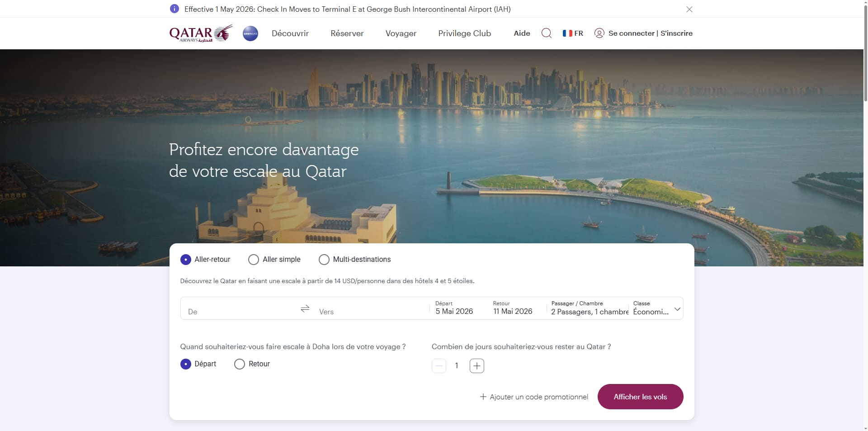Image resolution: width=868 pixels, height=431 pixels.
Task: Open the Découvrir menu
Action: click(290, 33)
